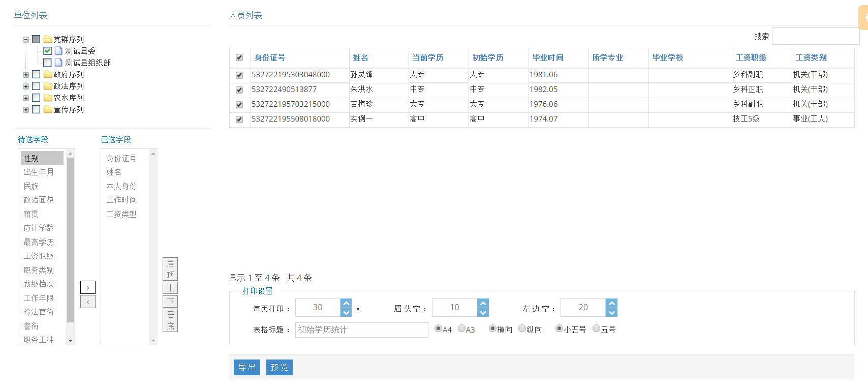
Task: Check the 政府序列 checkbox
Action: (x=36, y=74)
